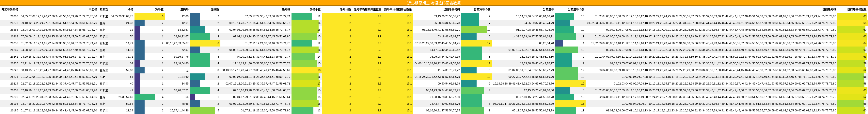Select current warm numbers 04,26,29,32,36,42,74,79
Screen dimensions: 868x114
539,23
